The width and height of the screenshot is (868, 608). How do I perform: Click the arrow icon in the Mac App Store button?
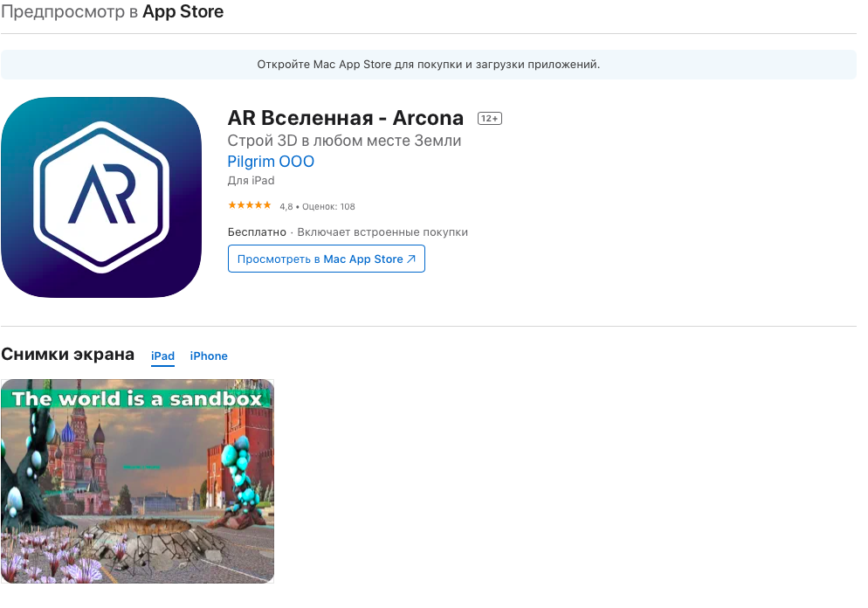pyautogui.click(x=410, y=259)
